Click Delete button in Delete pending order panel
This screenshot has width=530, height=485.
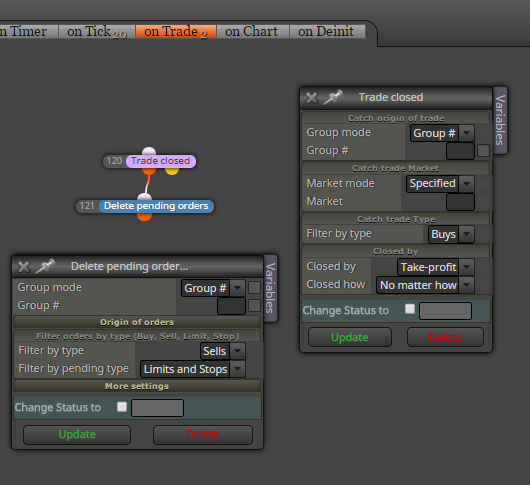coord(202,435)
